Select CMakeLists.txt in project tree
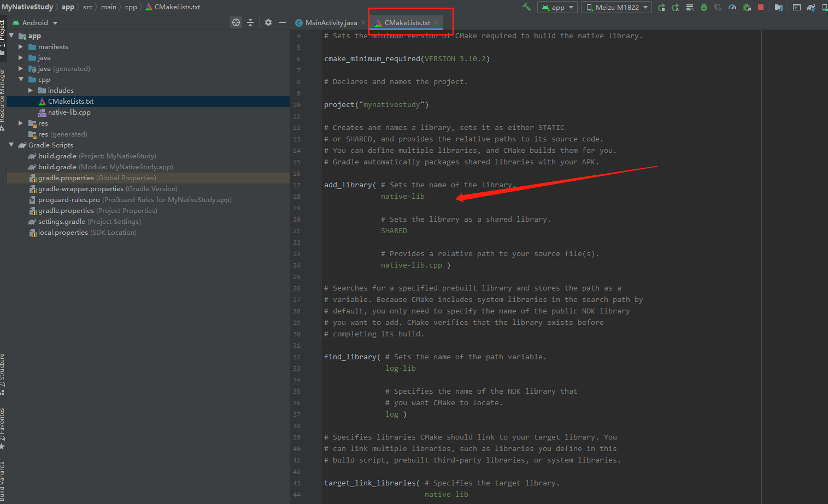 point(148,101)
